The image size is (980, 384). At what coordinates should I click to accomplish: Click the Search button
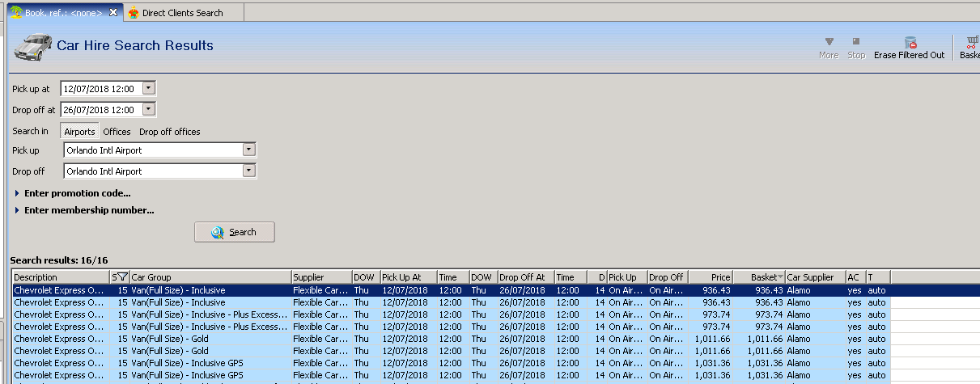point(235,232)
